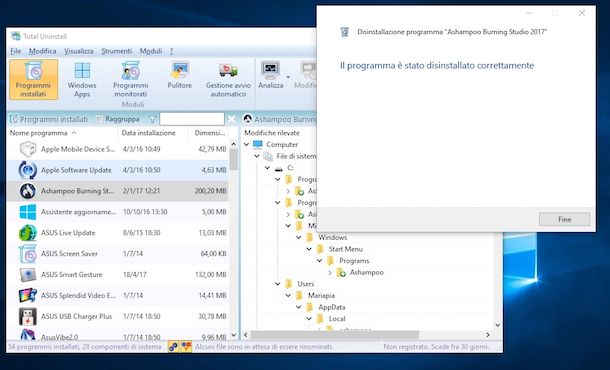
Task: Select ASUS Screen Saver icon
Action: pos(28,254)
